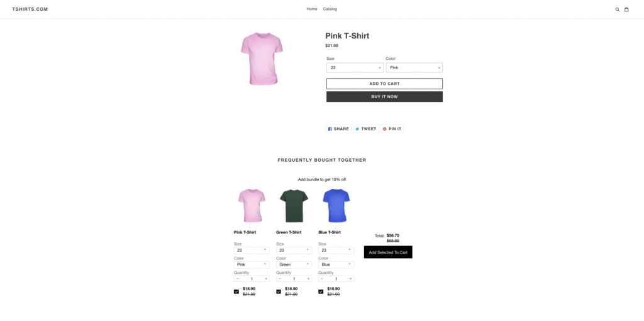The image size is (644, 321).
Task: Click the BUY IT NOW button
Action: (384, 96)
